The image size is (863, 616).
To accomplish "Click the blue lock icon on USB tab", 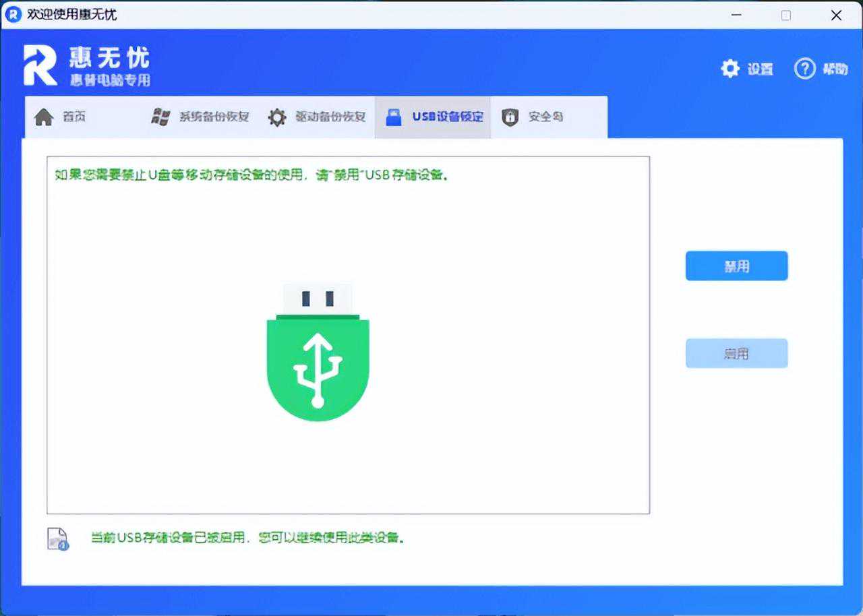I will coord(393,117).
